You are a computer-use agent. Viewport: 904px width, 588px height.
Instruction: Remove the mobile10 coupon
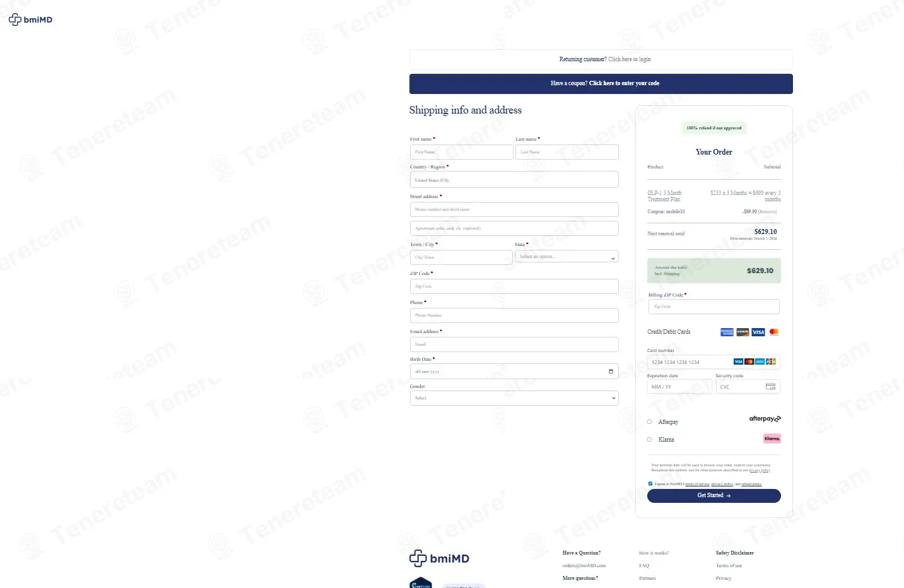coord(768,212)
